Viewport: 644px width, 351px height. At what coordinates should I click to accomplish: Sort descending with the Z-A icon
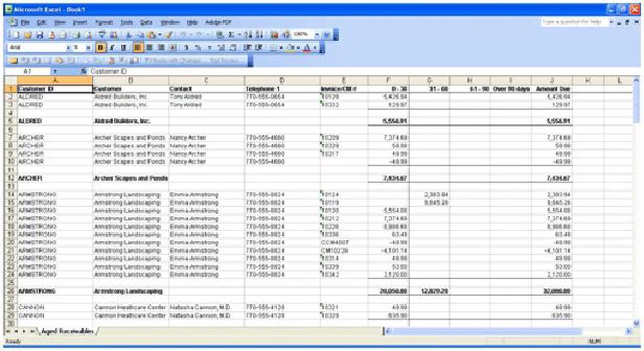[x=259, y=35]
